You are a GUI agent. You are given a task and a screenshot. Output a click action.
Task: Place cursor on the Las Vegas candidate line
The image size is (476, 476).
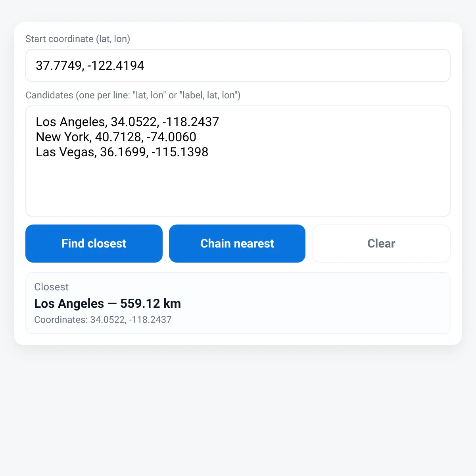click(x=122, y=152)
